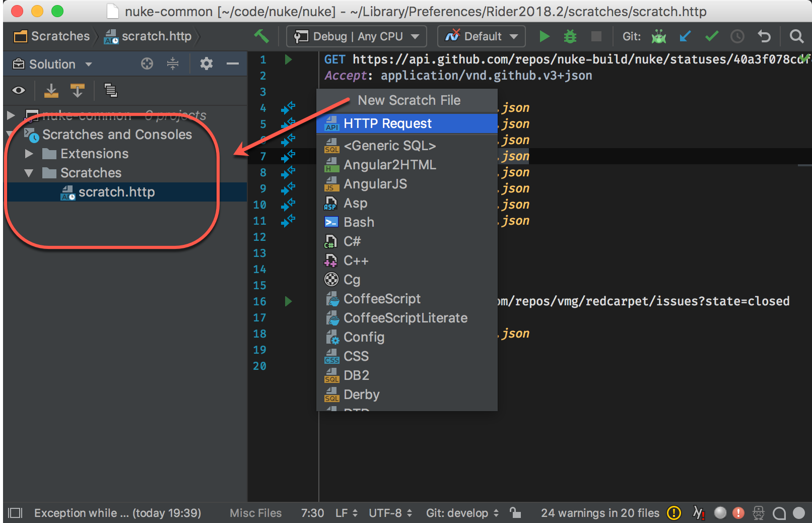The height and width of the screenshot is (523, 812).
Task: Hide the Solution panel with the minus icon
Action: tap(233, 63)
